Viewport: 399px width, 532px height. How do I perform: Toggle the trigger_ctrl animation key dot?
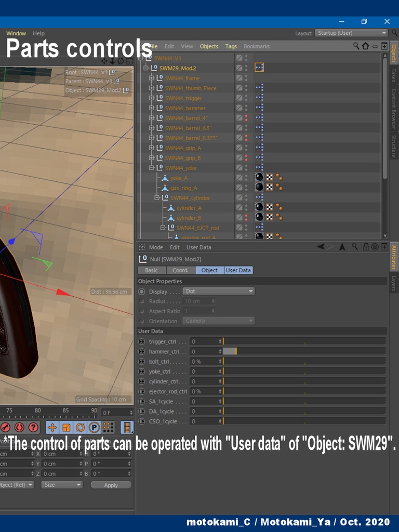[141, 341]
